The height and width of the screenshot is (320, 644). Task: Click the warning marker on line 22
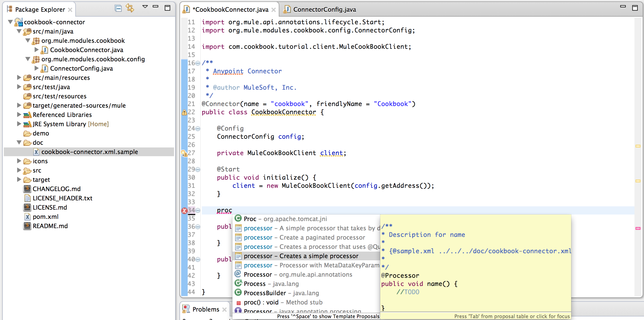(185, 112)
